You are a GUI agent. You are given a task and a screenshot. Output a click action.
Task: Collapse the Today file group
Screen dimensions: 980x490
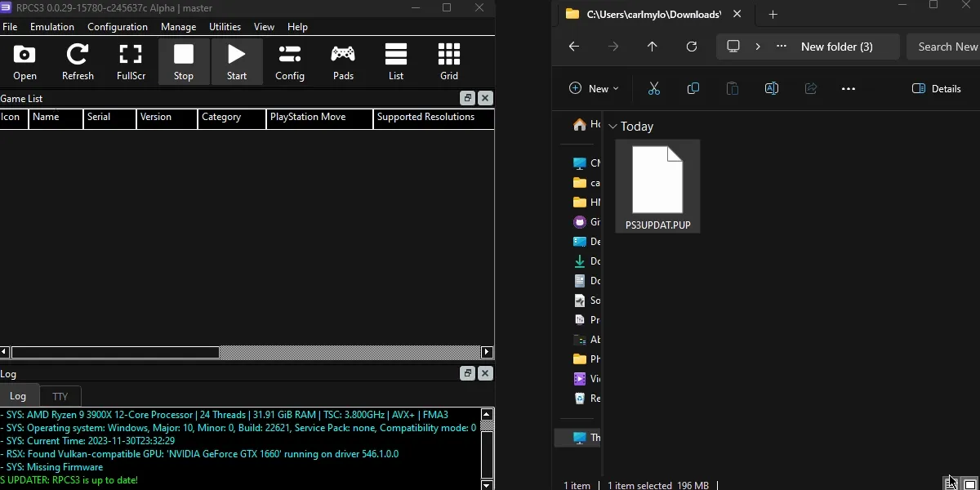point(612,127)
